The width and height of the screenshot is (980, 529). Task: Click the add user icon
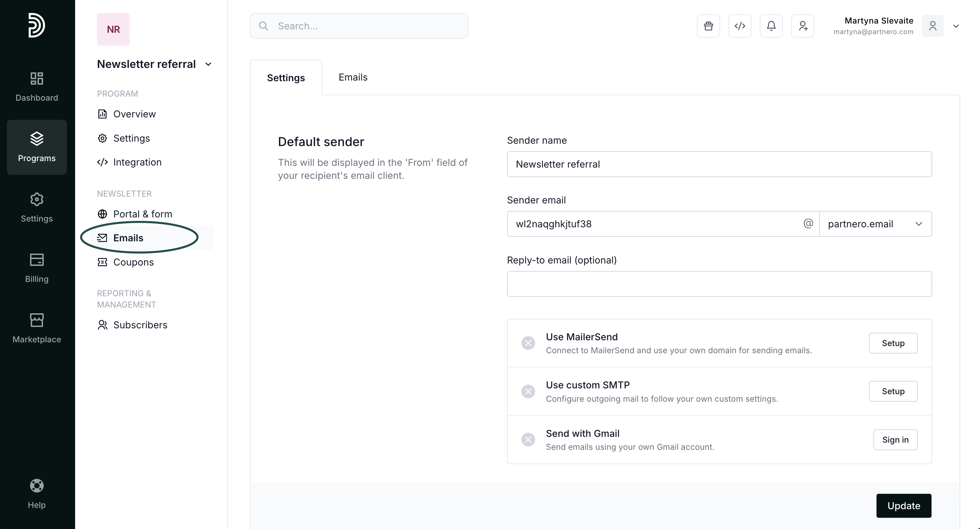pos(802,26)
